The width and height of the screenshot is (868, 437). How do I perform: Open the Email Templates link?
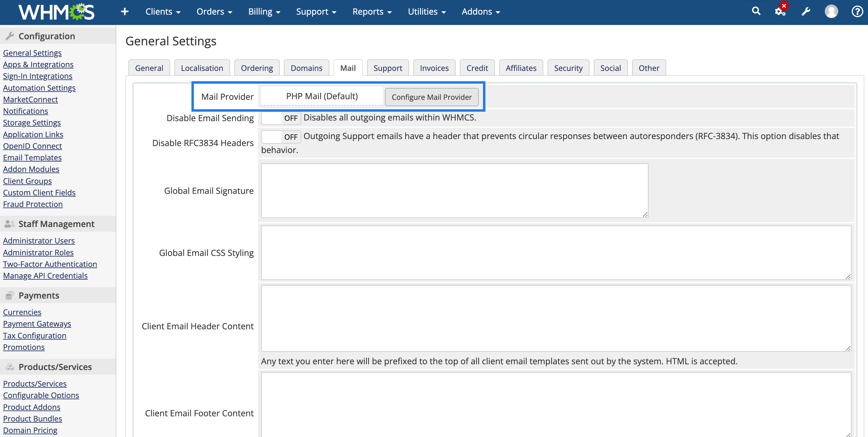[x=32, y=158]
